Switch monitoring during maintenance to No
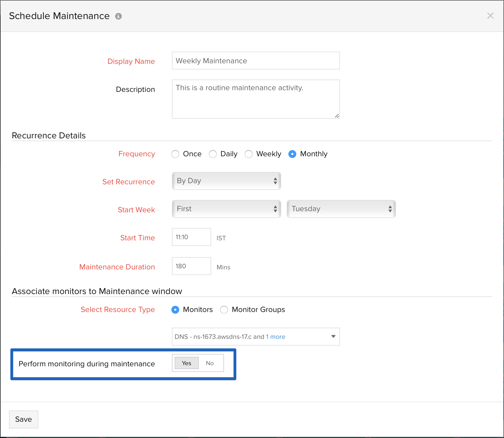The image size is (504, 438). (x=210, y=363)
